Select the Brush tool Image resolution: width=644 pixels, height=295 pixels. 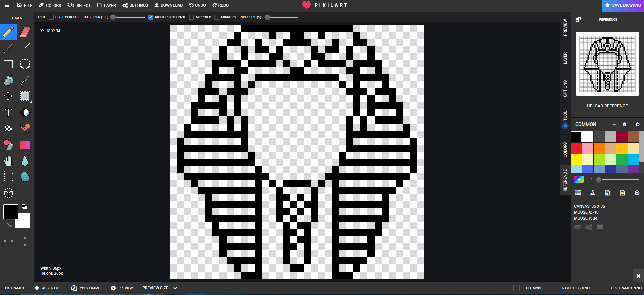(x=8, y=48)
